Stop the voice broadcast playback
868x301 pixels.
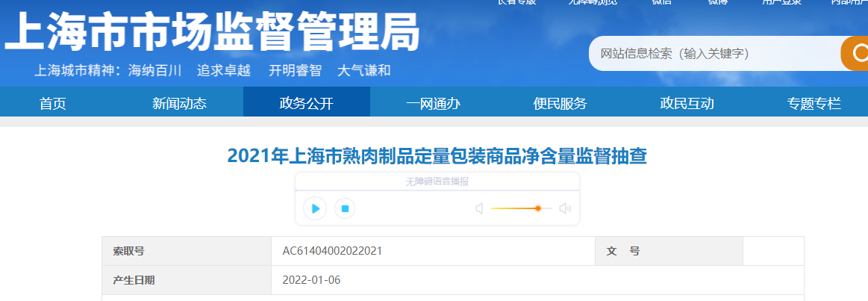point(345,208)
